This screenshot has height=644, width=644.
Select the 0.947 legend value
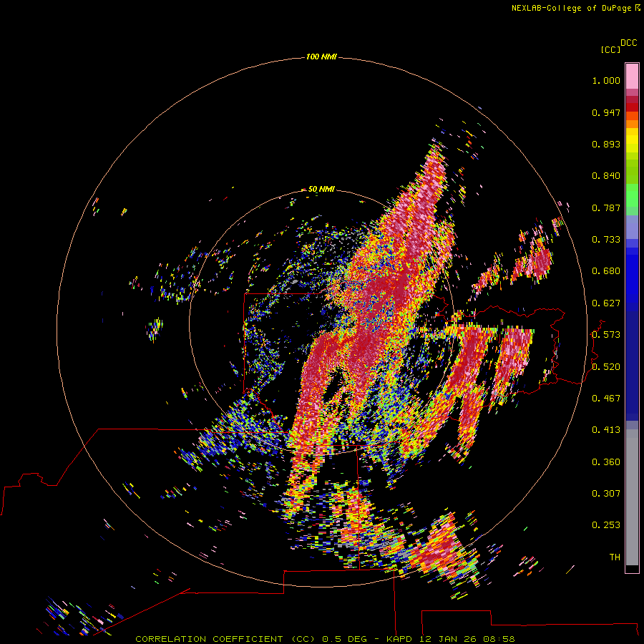(606, 112)
